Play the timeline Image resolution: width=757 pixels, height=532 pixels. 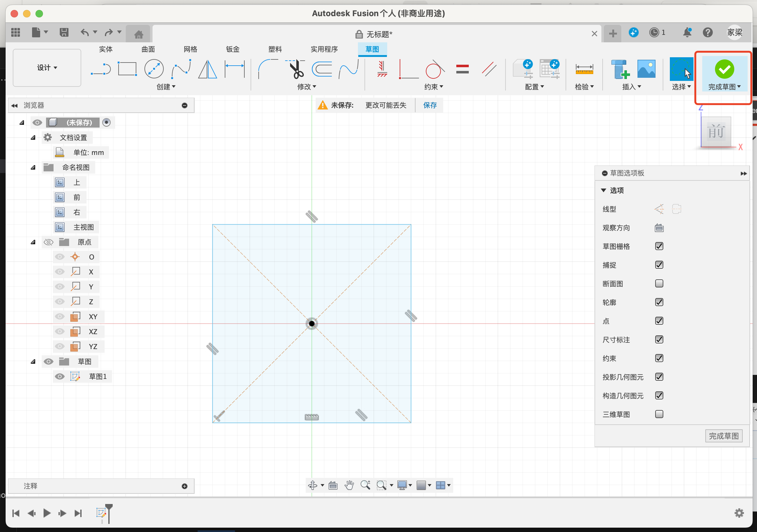click(47, 513)
